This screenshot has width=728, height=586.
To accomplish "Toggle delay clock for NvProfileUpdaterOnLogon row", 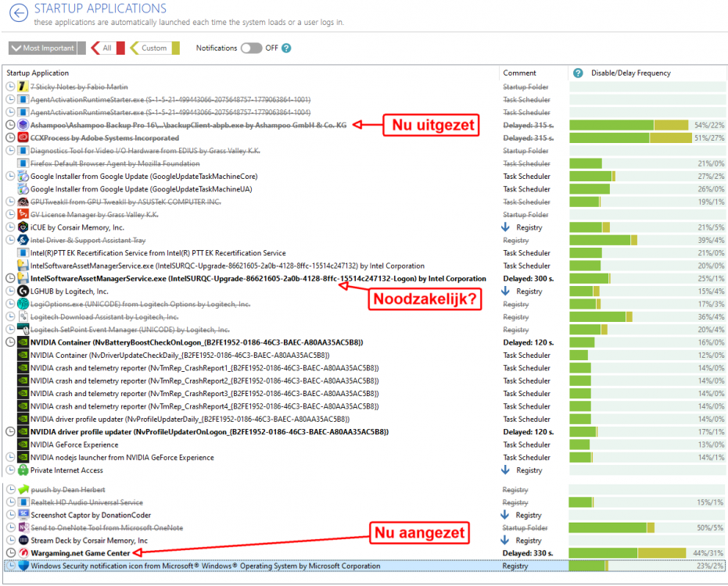I will pyautogui.click(x=10, y=431).
